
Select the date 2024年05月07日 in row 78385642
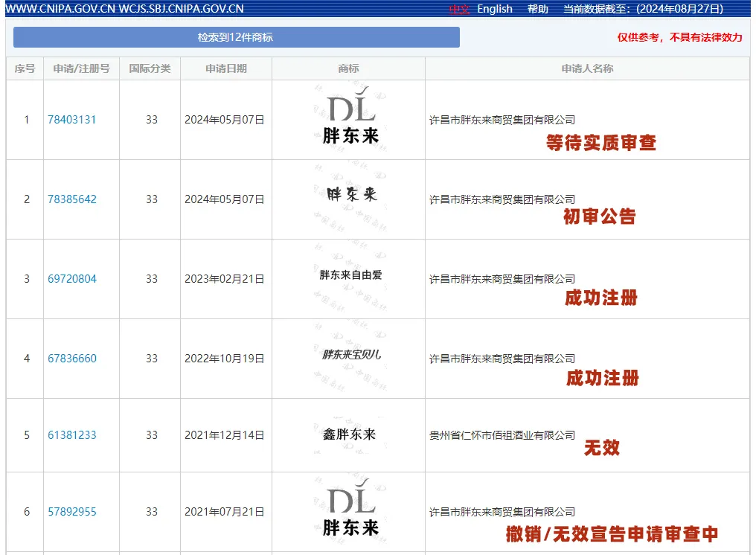click(x=224, y=199)
